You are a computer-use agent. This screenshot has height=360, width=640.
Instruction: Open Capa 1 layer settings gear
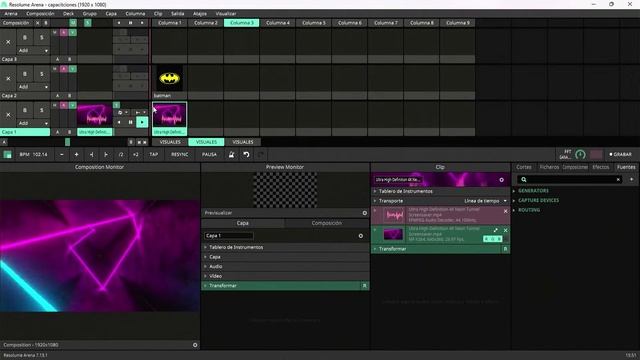360,236
